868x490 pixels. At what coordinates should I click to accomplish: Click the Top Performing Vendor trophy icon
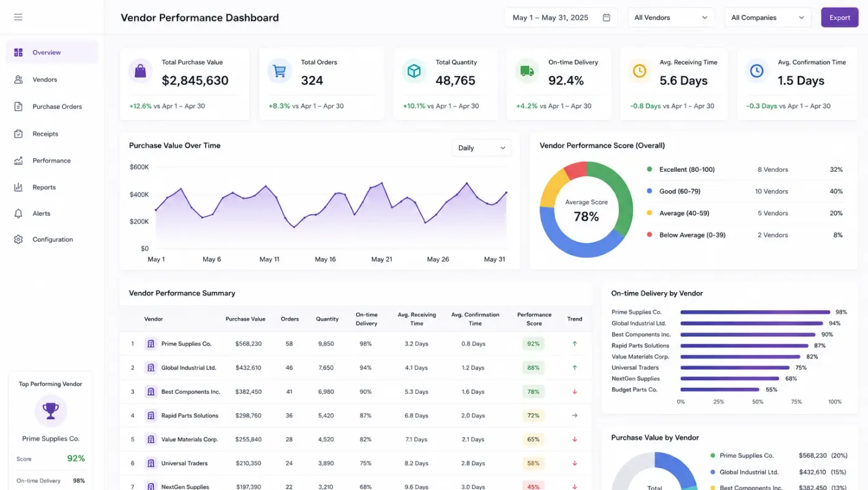51,411
